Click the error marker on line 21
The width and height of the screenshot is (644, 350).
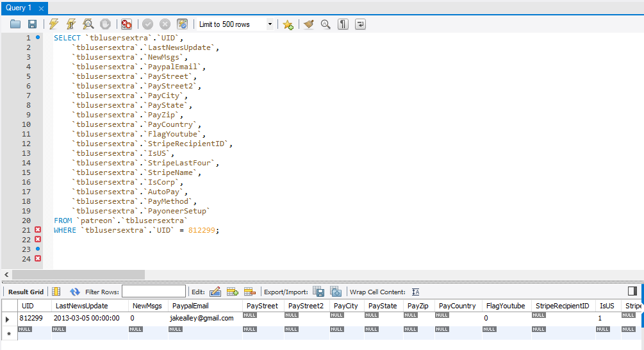[x=38, y=229]
